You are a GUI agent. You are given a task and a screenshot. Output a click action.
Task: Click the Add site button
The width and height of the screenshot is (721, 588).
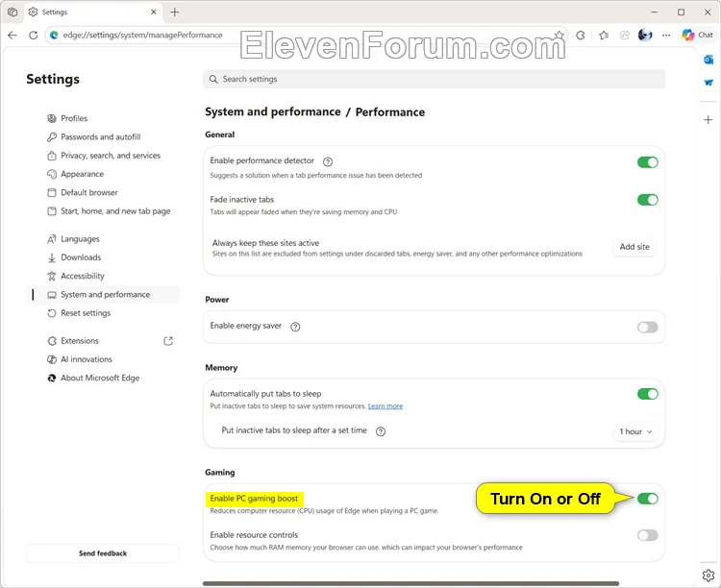(x=634, y=247)
